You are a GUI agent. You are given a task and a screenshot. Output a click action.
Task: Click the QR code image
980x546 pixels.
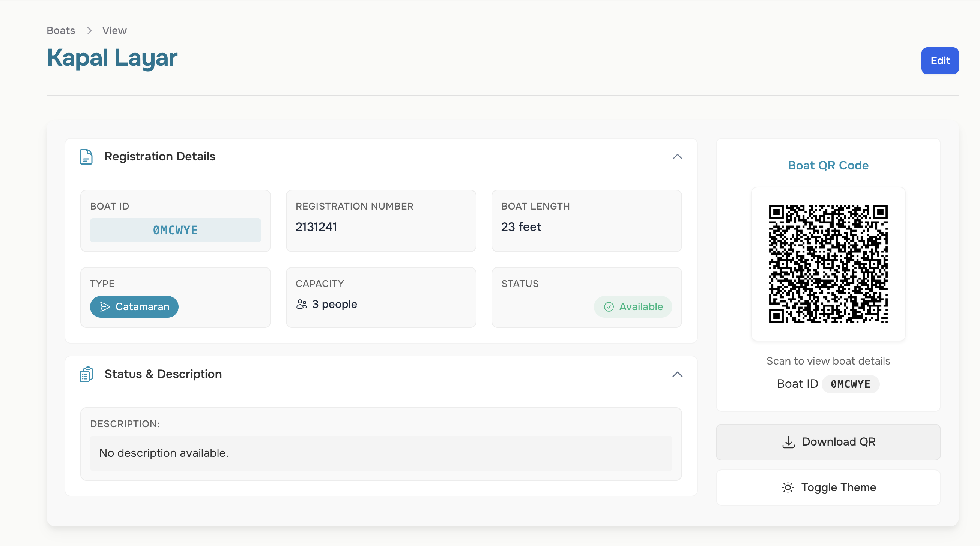828,265
